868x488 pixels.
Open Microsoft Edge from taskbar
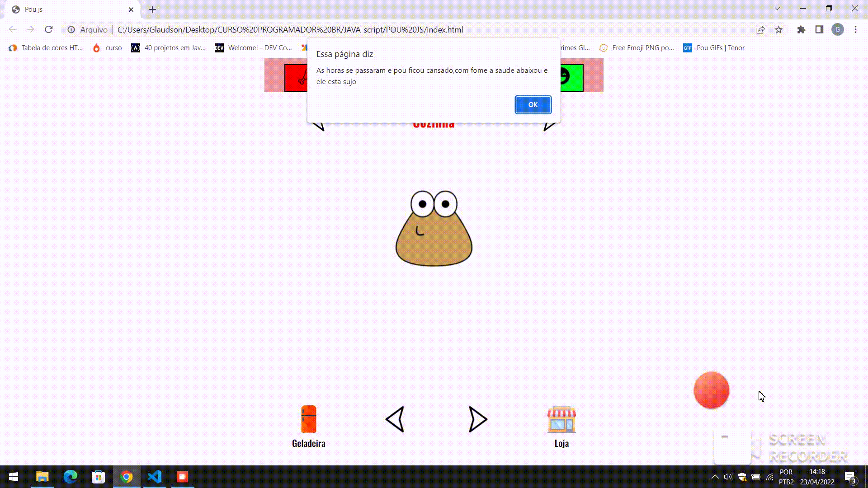tap(71, 477)
